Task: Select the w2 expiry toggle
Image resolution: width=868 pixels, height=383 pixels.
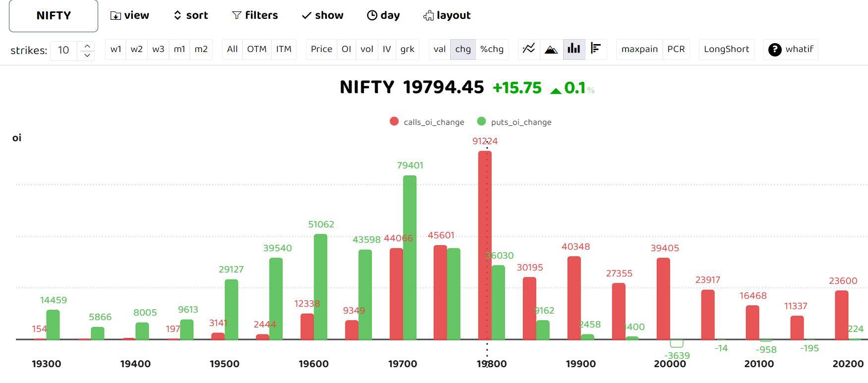Action: point(137,49)
